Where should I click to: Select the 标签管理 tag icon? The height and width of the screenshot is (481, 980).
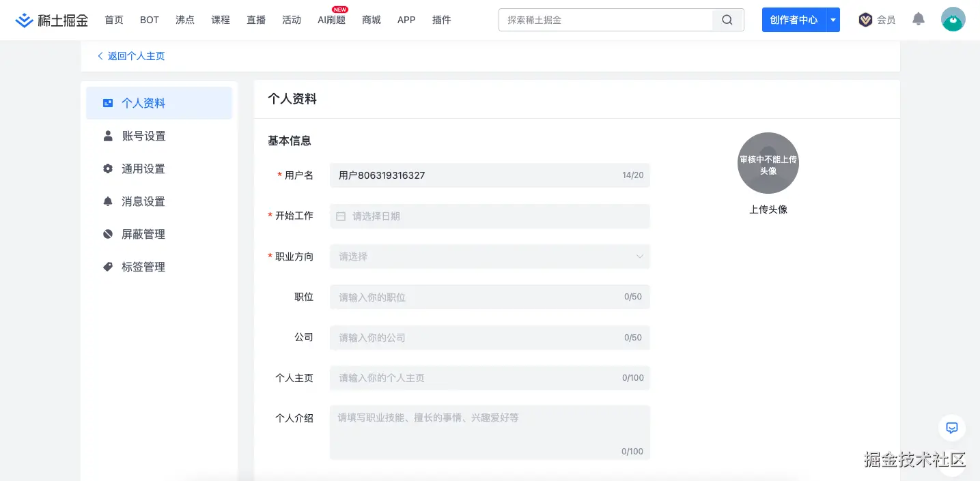point(108,267)
